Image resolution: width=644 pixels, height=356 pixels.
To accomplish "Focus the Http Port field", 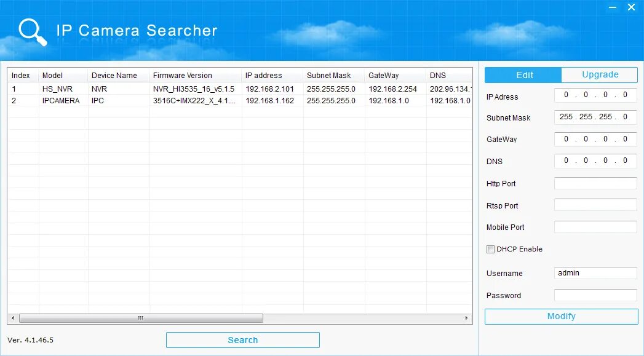I will pos(595,183).
